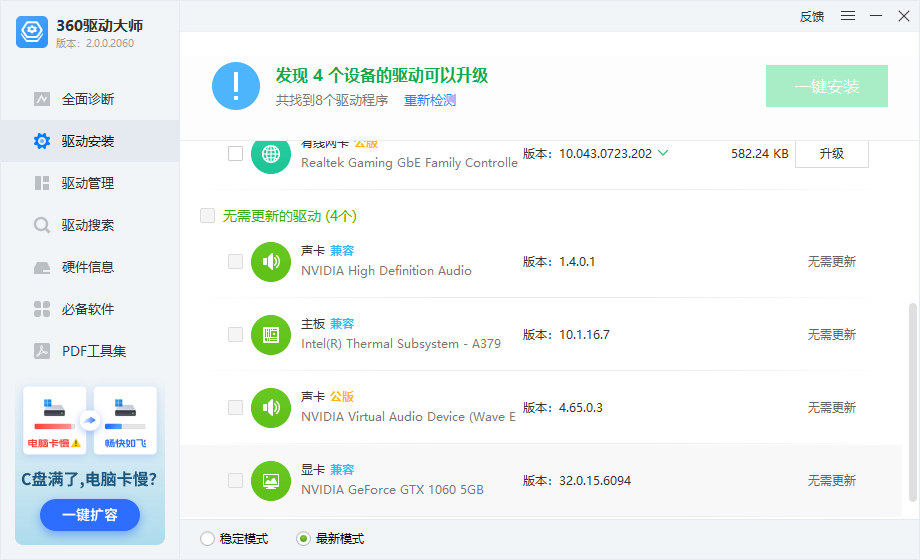Click 升级 for the Realtek driver

click(831, 154)
